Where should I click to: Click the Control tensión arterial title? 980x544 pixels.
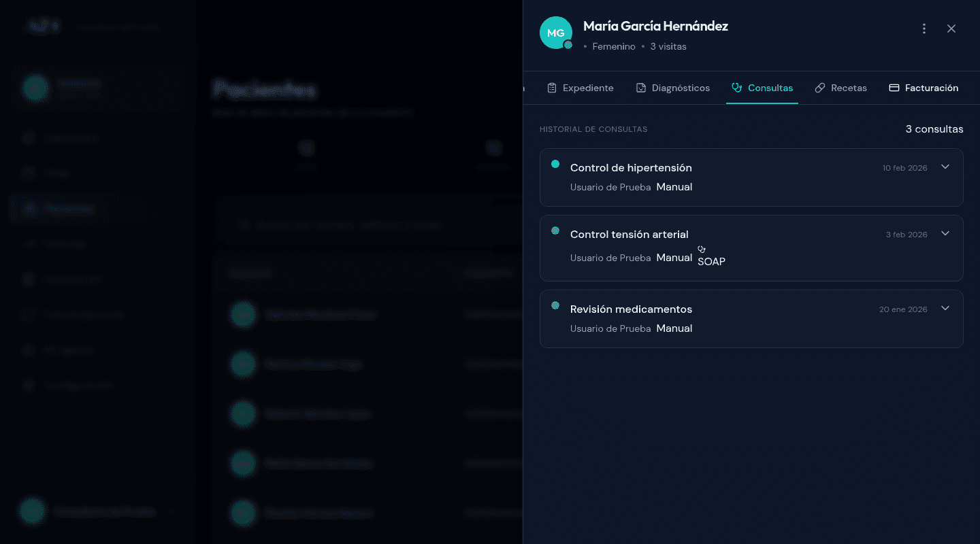630,235
